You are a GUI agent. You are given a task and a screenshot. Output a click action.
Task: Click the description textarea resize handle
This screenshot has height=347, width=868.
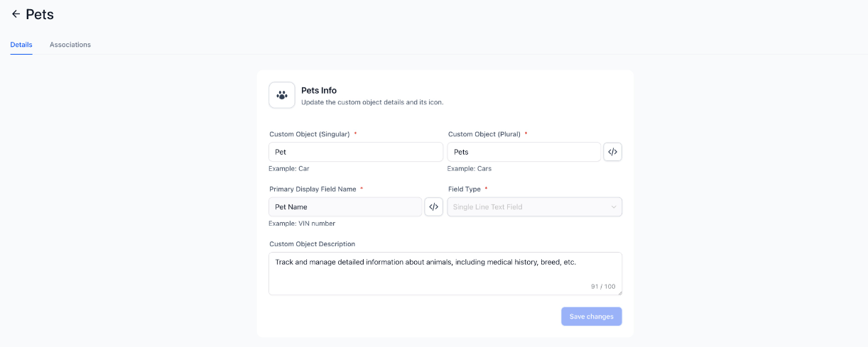point(619,292)
